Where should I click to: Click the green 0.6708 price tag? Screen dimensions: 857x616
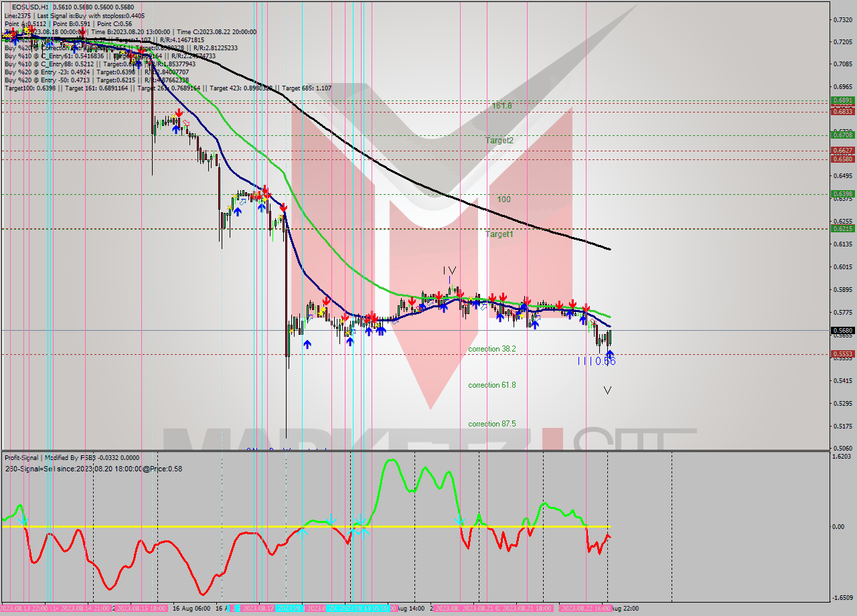(x=842, y=135)
